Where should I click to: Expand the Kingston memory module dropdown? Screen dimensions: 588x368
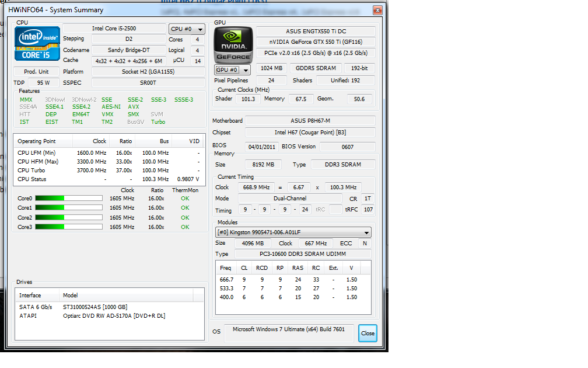(293, 232)
